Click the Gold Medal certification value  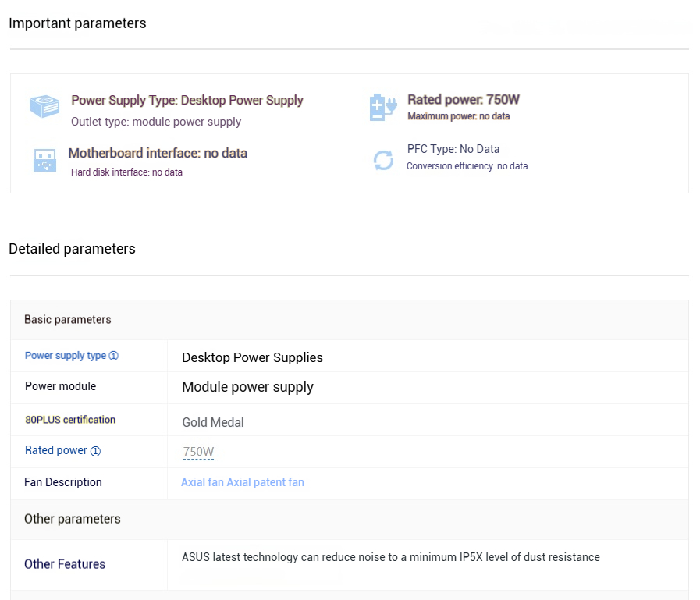(213, 422)
